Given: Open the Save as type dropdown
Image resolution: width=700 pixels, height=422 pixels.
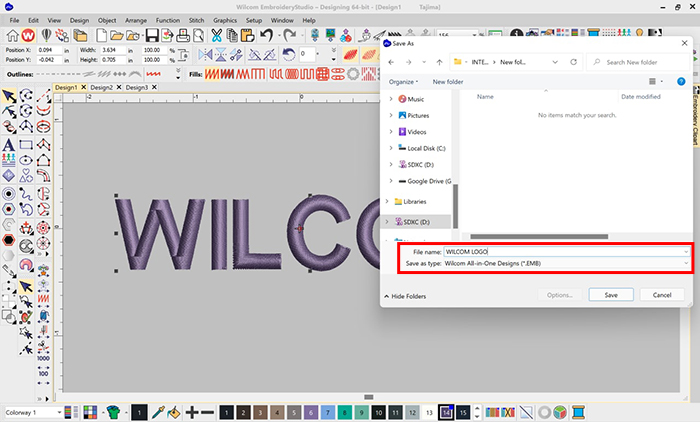Looking at the screenshot, I should tap(686, 263).
